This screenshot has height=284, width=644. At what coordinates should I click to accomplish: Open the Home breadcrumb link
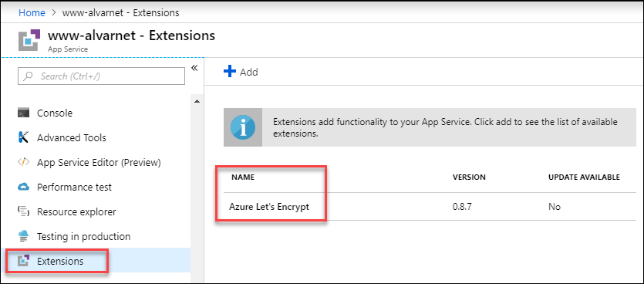32,13
